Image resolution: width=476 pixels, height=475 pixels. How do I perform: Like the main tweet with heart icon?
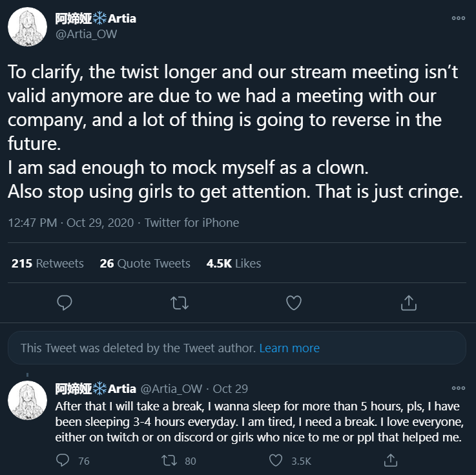click(x=293, y=302)
